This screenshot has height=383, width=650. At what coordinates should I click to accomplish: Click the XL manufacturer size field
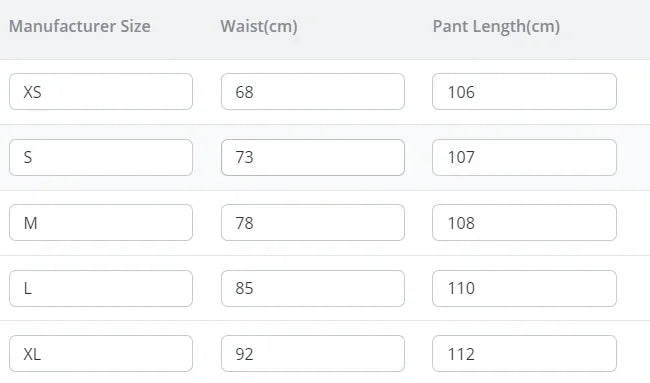tap(101, 354)
